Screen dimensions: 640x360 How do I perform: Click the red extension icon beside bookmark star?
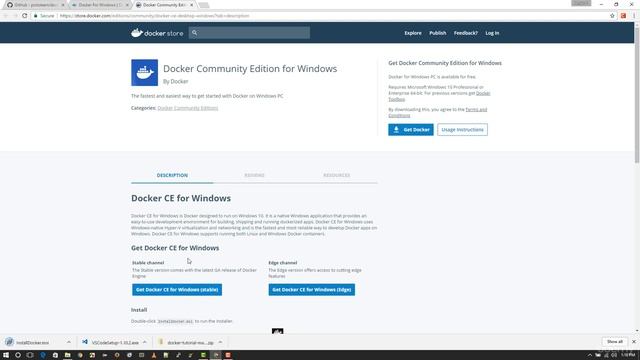623,16
